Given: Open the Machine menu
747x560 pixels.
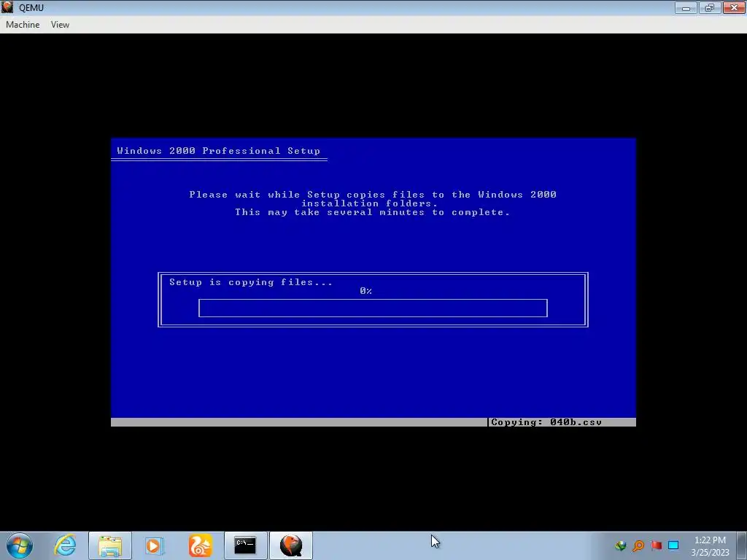Looking at the screenshot, I should tap(23, 25).
